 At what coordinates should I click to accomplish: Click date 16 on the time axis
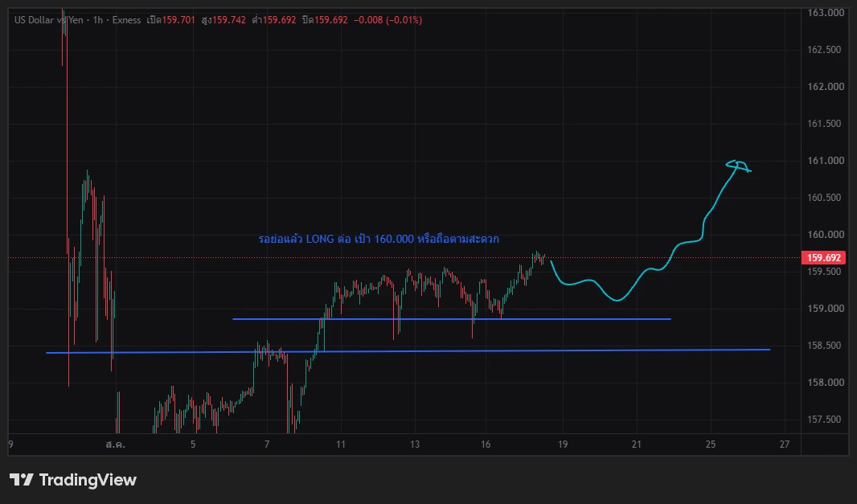(x=486, y=445)
